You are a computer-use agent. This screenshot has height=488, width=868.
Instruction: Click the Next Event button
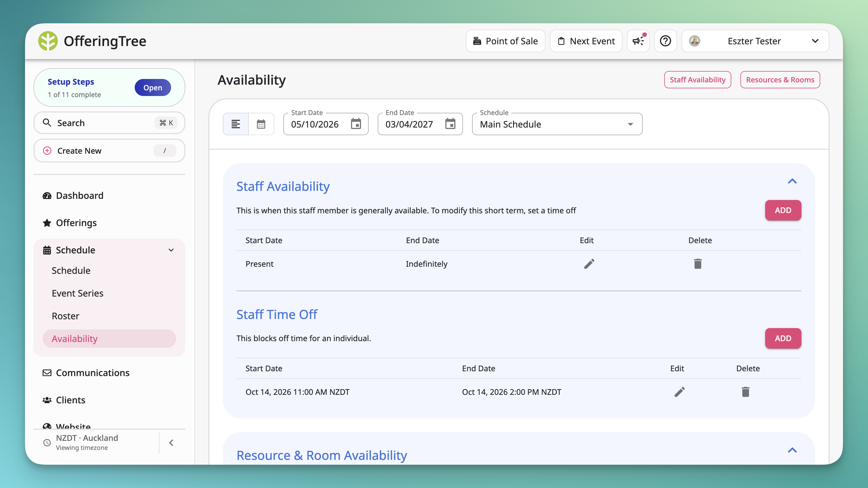coord(586,41)
